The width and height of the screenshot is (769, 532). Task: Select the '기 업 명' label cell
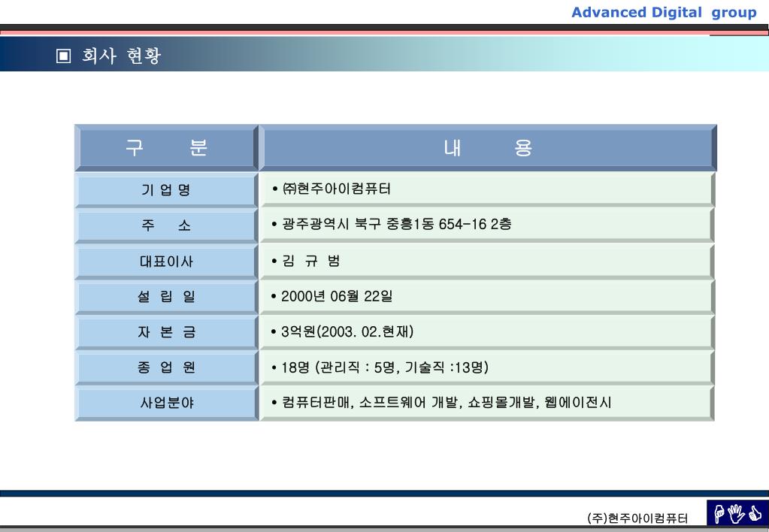(x=166, y=189)
